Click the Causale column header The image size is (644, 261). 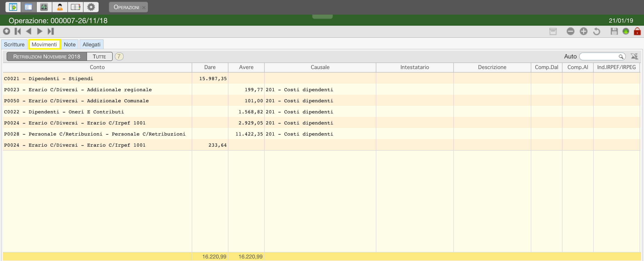[320, 67]
